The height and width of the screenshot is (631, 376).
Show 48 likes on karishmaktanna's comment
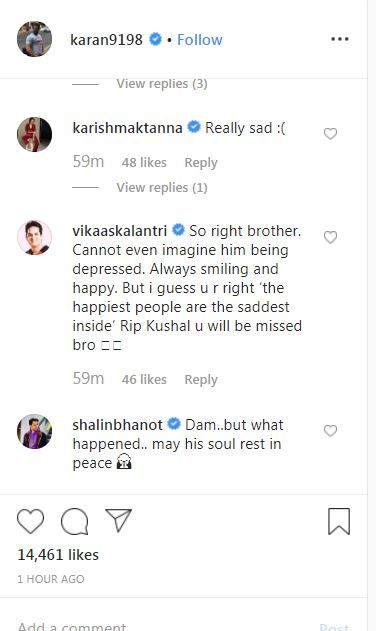[144, 163]
